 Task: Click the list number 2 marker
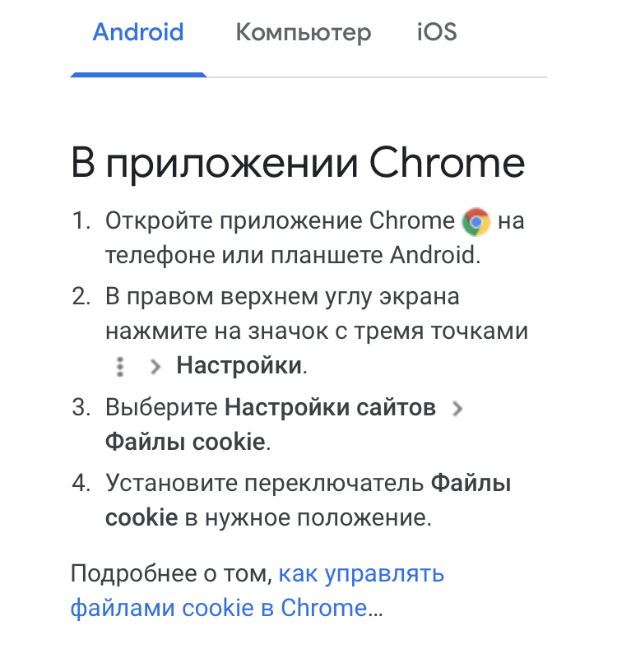[x=81, y=297]
